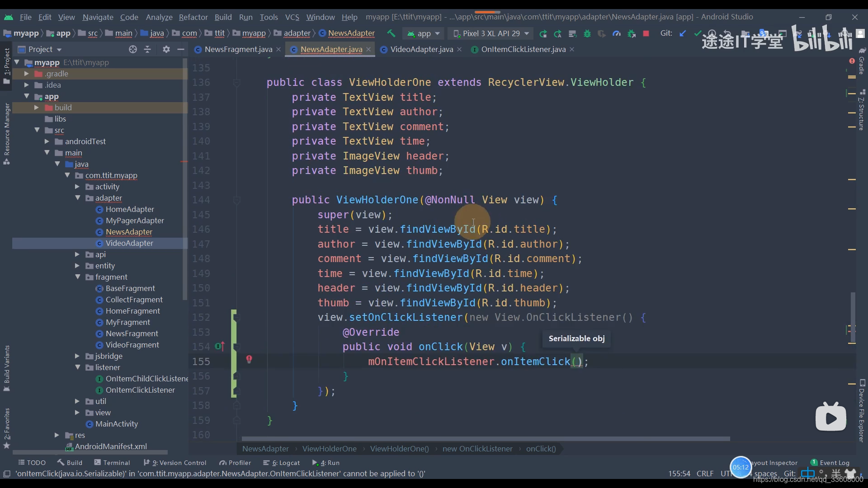
Task: Toggle the Build Variants side panel
Action: pyautogui.click(x=6, y=368)
